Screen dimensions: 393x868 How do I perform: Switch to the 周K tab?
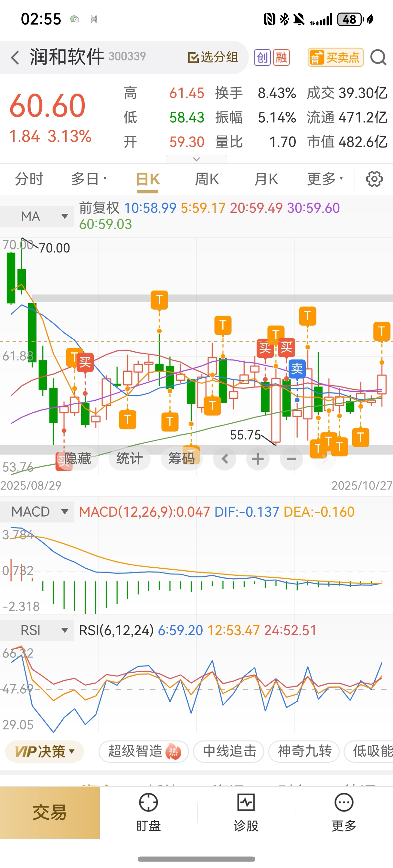click(207, 179)
